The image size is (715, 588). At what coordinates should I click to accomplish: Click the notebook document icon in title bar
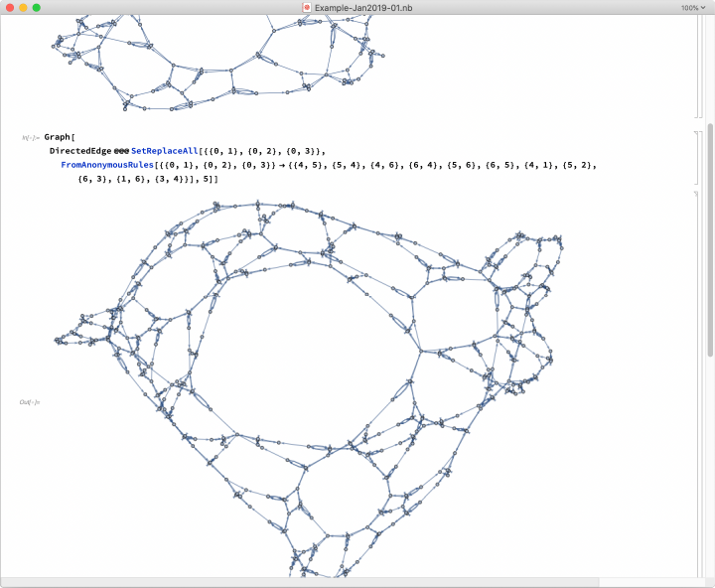[x=307, y=7]
